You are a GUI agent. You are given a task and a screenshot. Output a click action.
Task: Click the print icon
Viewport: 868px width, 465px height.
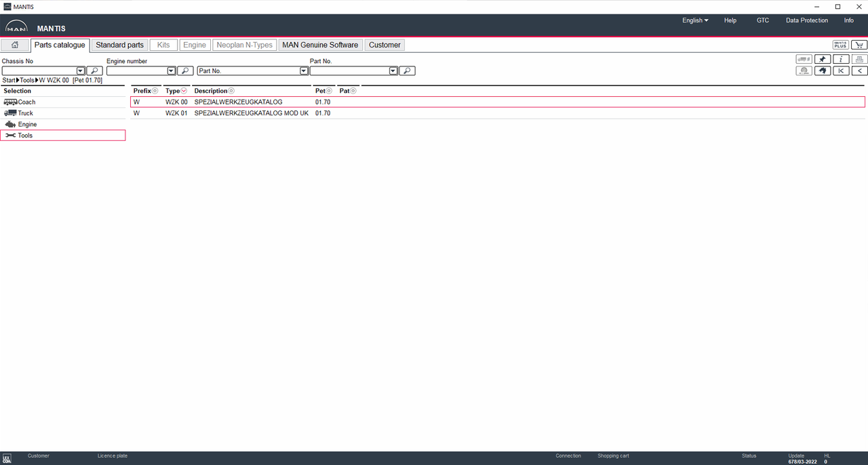point(859,60)
